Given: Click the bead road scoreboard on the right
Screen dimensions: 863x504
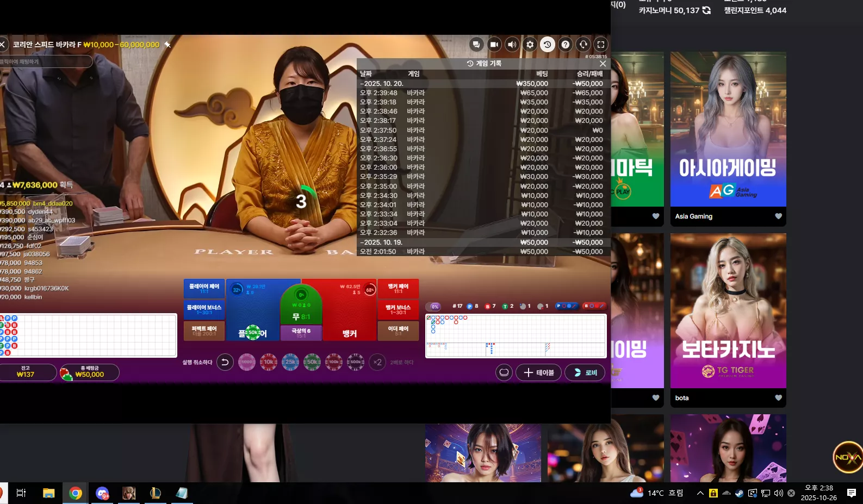Looking at the screenshot, I should pyautogui.click(x=516, y=336).
